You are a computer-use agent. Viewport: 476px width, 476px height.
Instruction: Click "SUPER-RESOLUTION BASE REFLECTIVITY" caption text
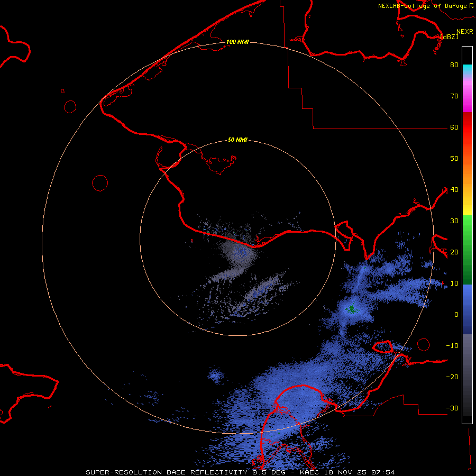point(167,472)
